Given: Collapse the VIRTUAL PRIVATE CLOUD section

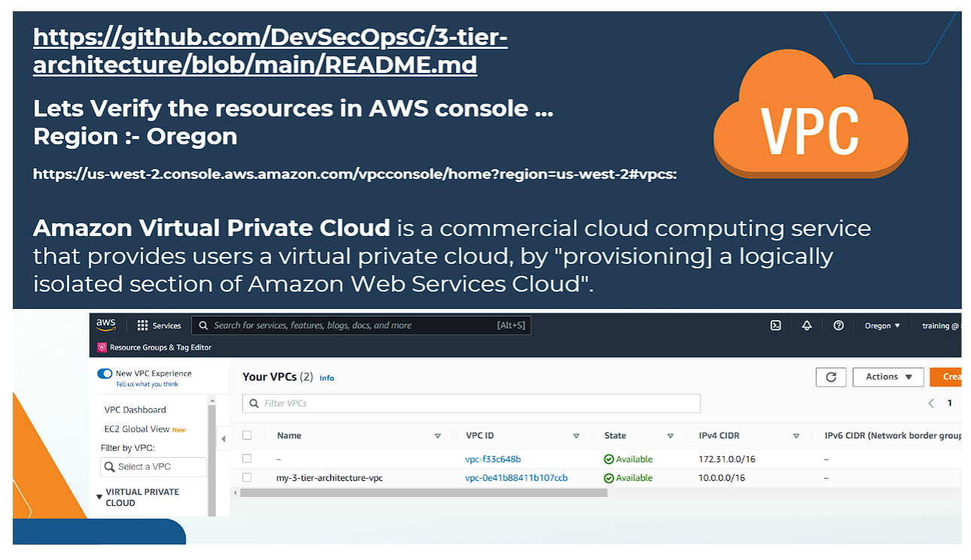Looking at the screenshot, I should coord(99,497).
